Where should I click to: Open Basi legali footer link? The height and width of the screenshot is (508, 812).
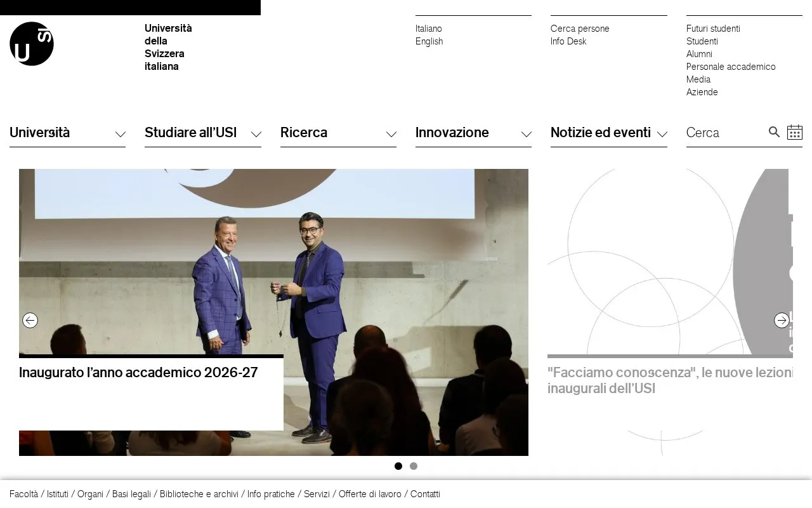coord(131,494)
